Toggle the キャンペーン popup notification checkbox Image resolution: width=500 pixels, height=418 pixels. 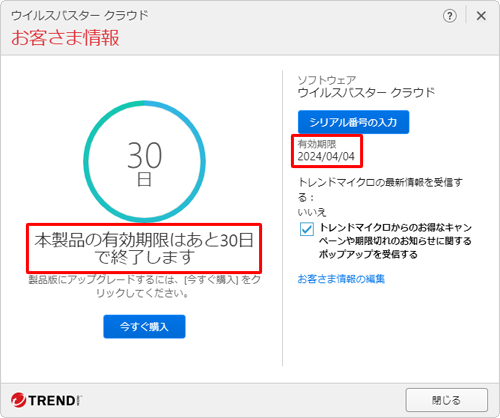(x=307, y=229)
